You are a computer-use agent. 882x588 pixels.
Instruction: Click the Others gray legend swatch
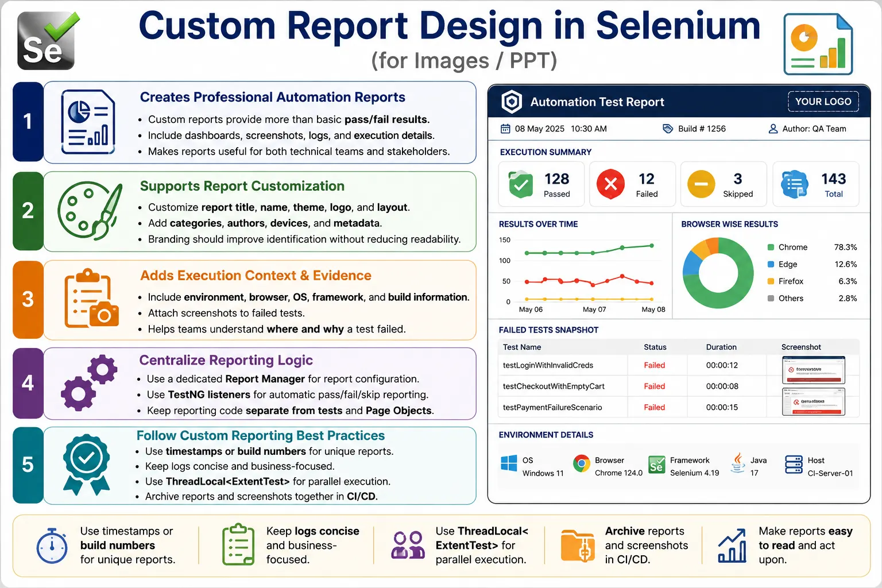(x=771, y=299)
